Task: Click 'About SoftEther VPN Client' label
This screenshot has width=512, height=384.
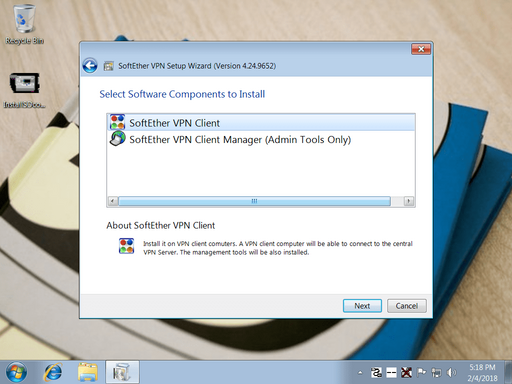Action: pos(161,226)
